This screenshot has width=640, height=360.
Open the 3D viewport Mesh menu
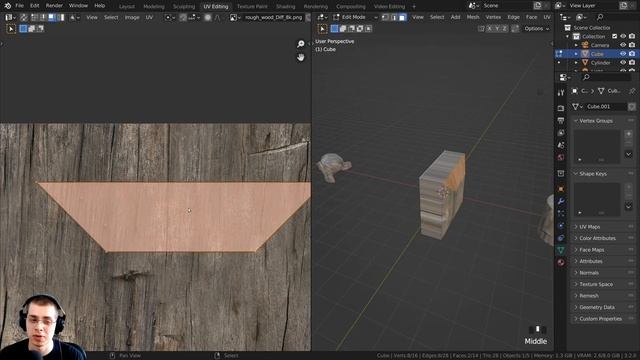click(x=473, y=17)
